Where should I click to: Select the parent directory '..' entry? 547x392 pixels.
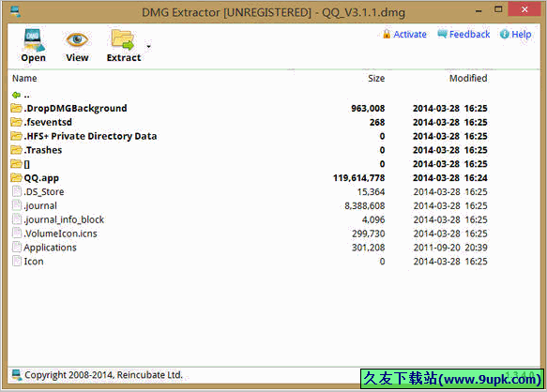coord(27,96)
